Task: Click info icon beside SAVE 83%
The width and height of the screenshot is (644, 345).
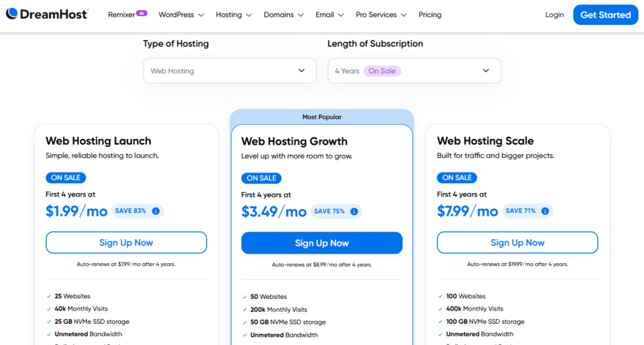Action: 156,211
